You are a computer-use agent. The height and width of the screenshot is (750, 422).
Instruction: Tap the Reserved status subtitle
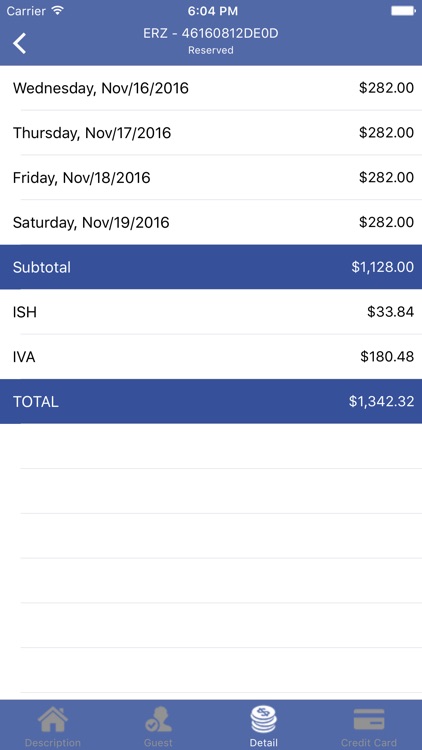click(x=211, y=50)
